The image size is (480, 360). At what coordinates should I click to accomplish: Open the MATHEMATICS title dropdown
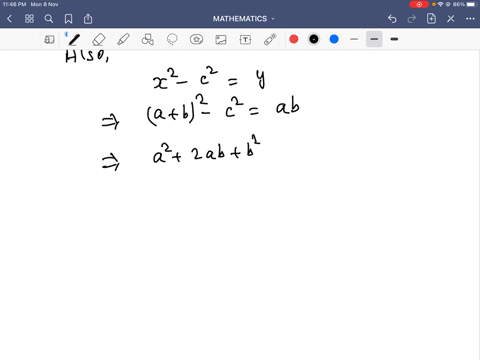click(244, 19)
